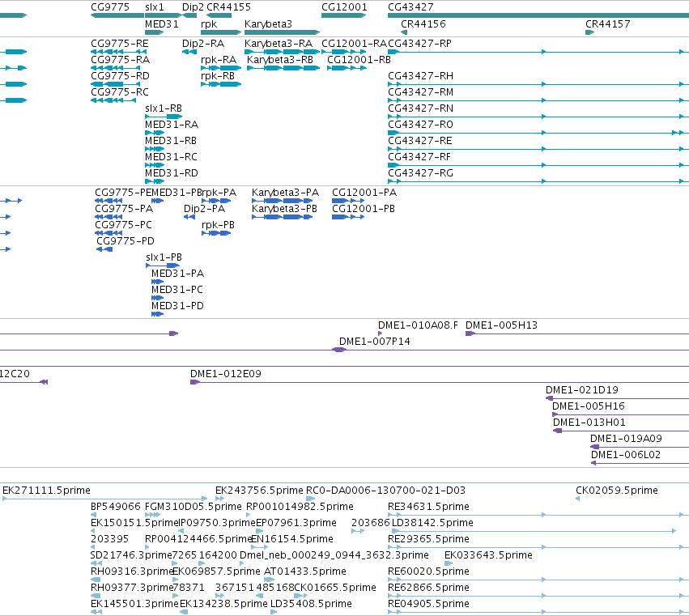Click clone DME1-006L02

(640, 463)
